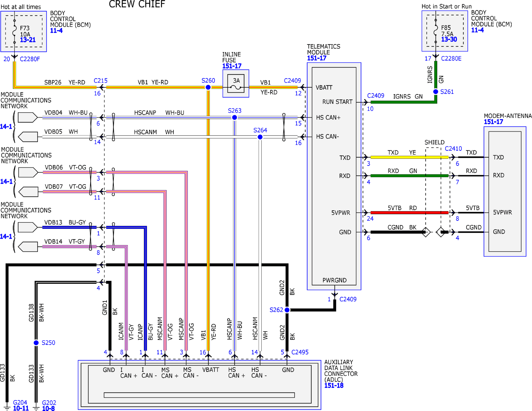Click the Modem-Antenna module box
Image resolution: width=532 pixels, height=411 pixels.
(x=505, y=191)
